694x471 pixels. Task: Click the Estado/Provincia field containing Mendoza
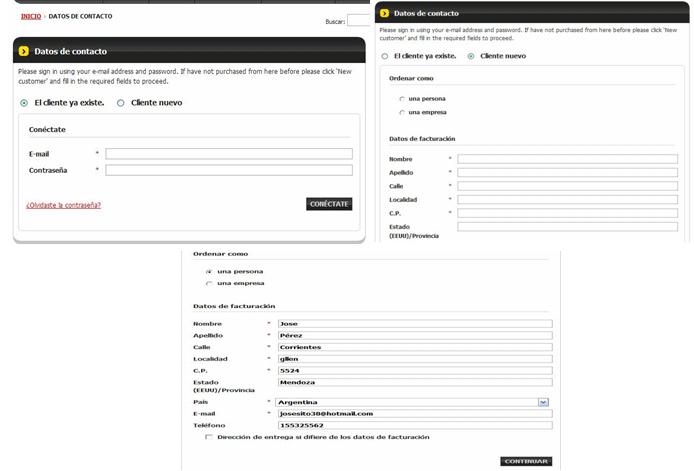tap(414, 382)
